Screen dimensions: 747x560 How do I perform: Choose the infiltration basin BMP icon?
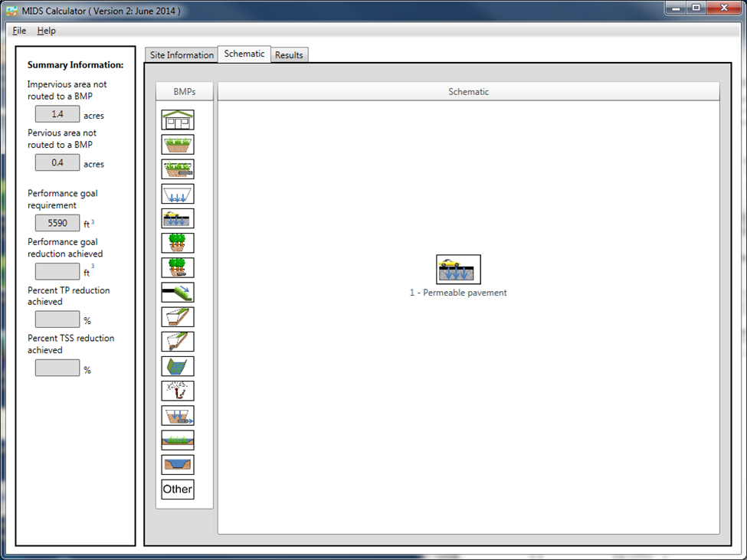[178, 194]
